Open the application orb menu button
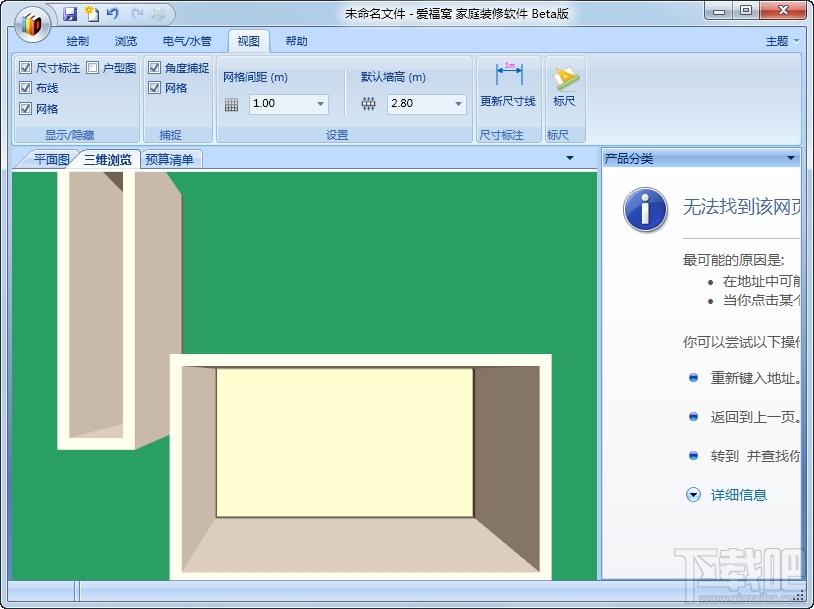This screenshot has height=609, width=814. tap(32, 24)
